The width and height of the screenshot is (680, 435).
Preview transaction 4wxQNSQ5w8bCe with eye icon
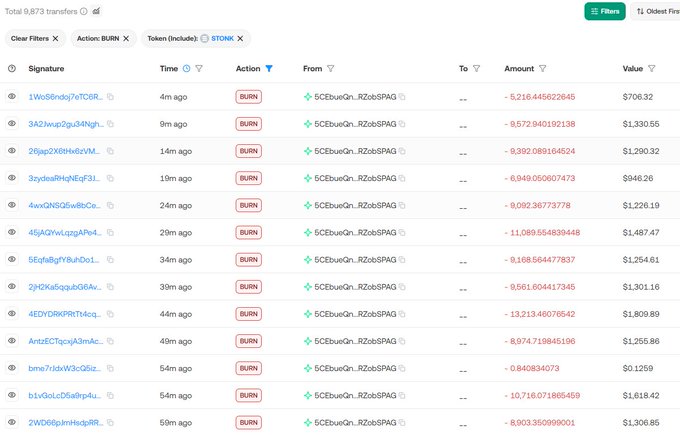12,205
